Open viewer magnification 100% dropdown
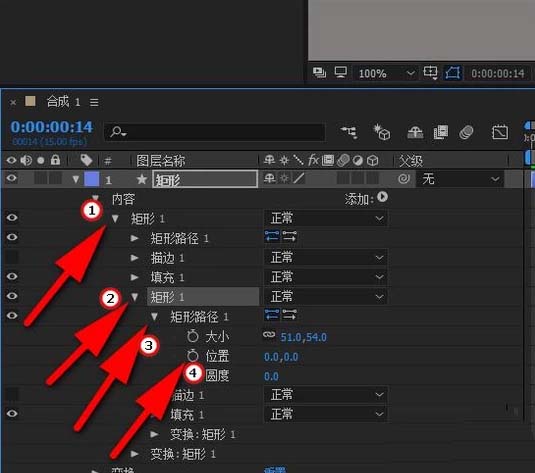535x473 pixels. pos(386,73)
